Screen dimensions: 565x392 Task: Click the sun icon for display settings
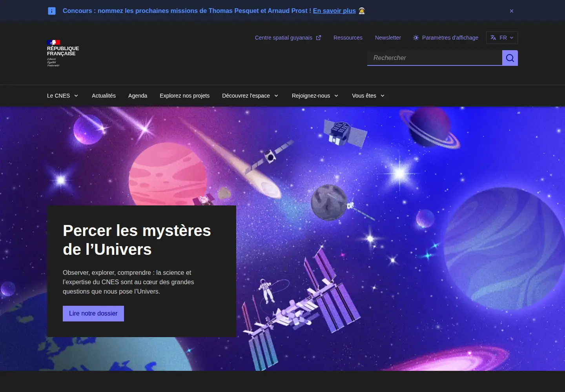[x=416, y=38]
